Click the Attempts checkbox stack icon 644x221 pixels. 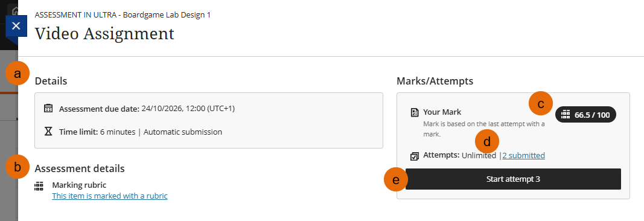pos(415,156)
